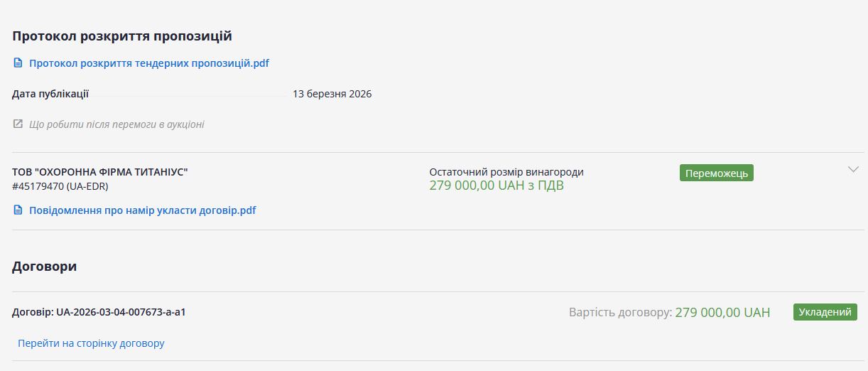Open Протокол розкриття тендерних пропозицій.pdf link
This screenshot has height=371, width=868.
[x=148, y=63]
